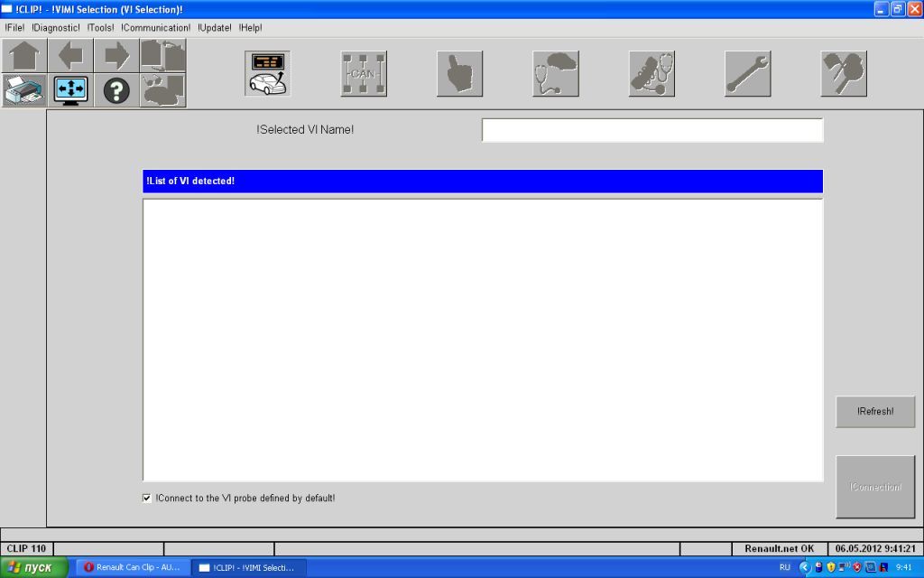Select the wrench repair icon
This screenshot has height=578, width=924.
click(748, 74)
